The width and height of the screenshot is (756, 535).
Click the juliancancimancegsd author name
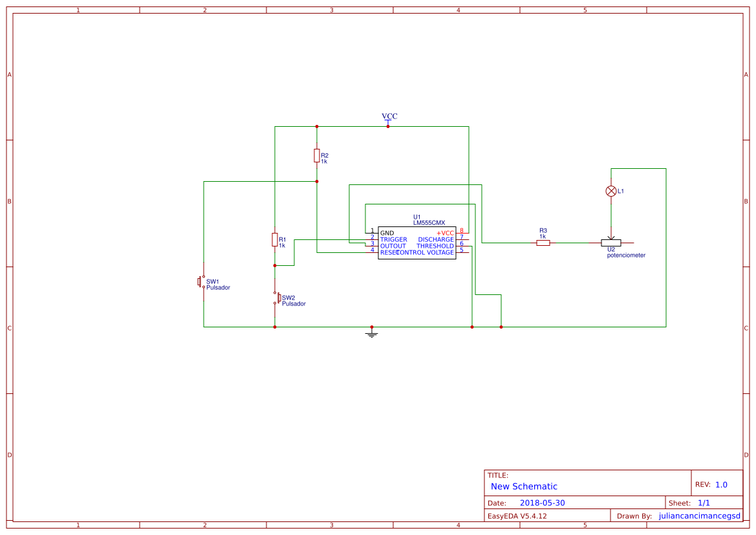click(699, 516)
